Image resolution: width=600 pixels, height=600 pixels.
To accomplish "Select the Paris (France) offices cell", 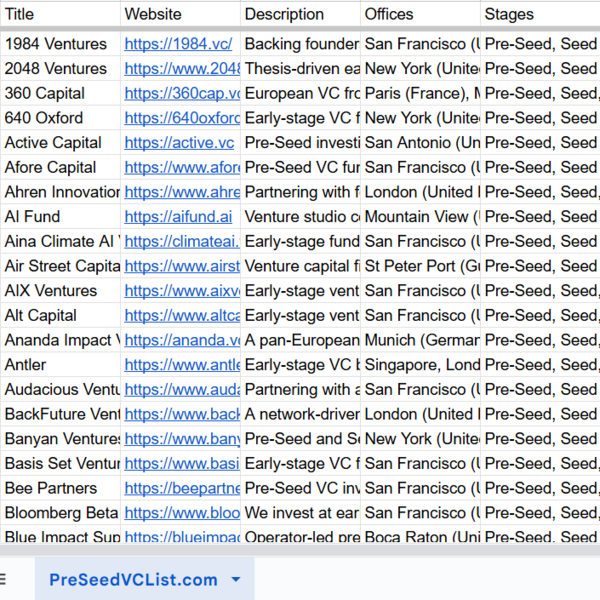I will coord(420,93).
